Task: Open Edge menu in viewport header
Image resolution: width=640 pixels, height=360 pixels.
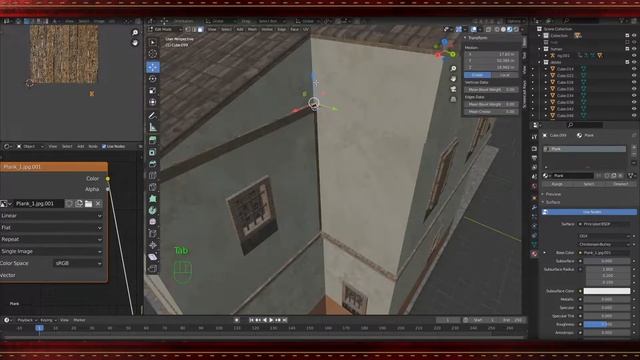Action: pos(282,29)
